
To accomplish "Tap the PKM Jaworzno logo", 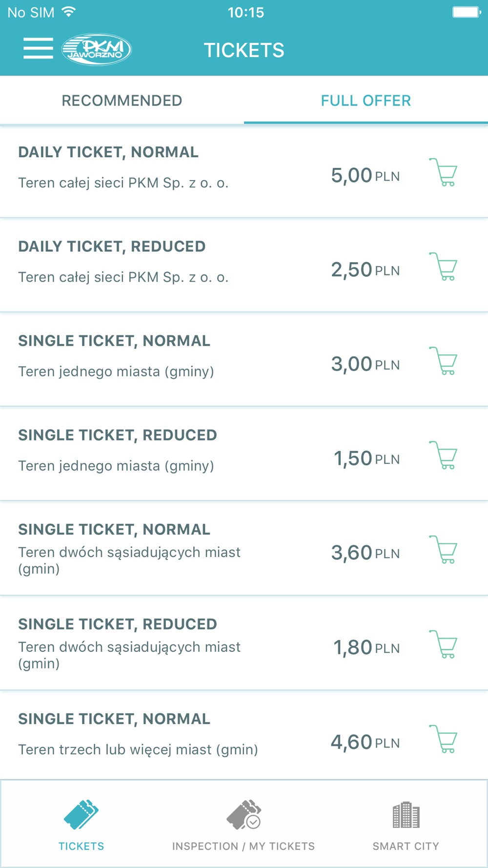I will [96, 49].
